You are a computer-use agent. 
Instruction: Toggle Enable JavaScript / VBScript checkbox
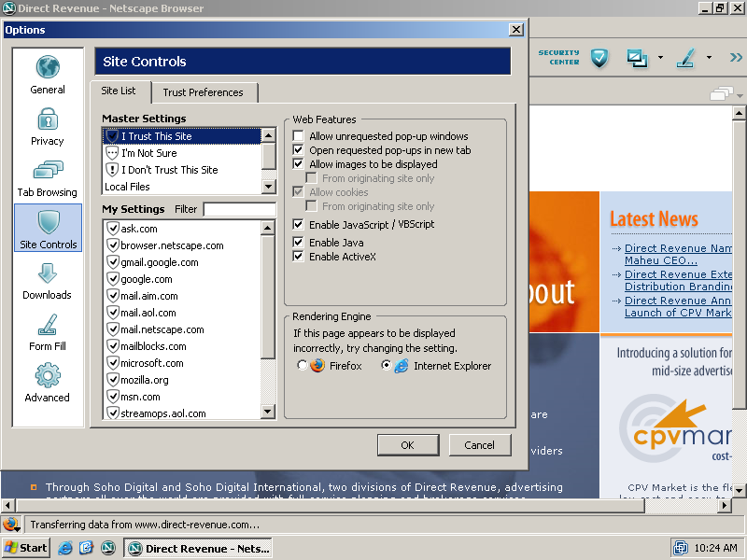point(298,224)
